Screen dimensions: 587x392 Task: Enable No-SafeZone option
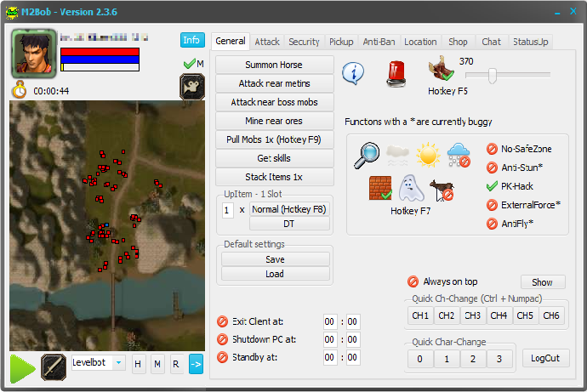(492, 149)
